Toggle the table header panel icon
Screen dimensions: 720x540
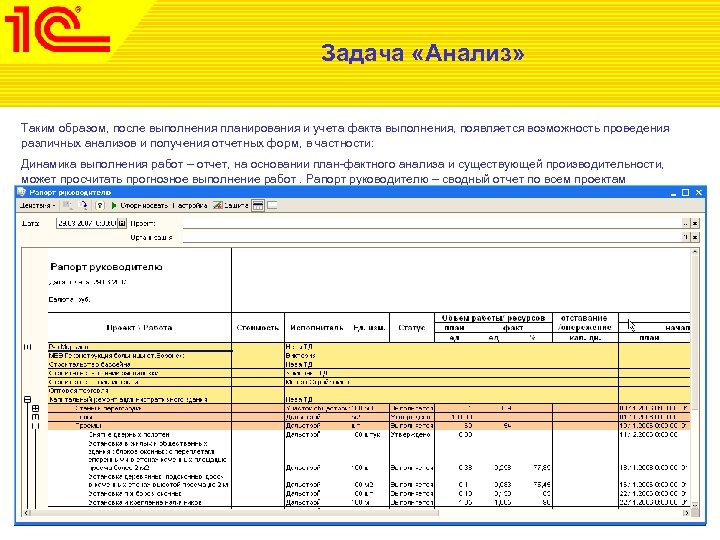[258, 206]
